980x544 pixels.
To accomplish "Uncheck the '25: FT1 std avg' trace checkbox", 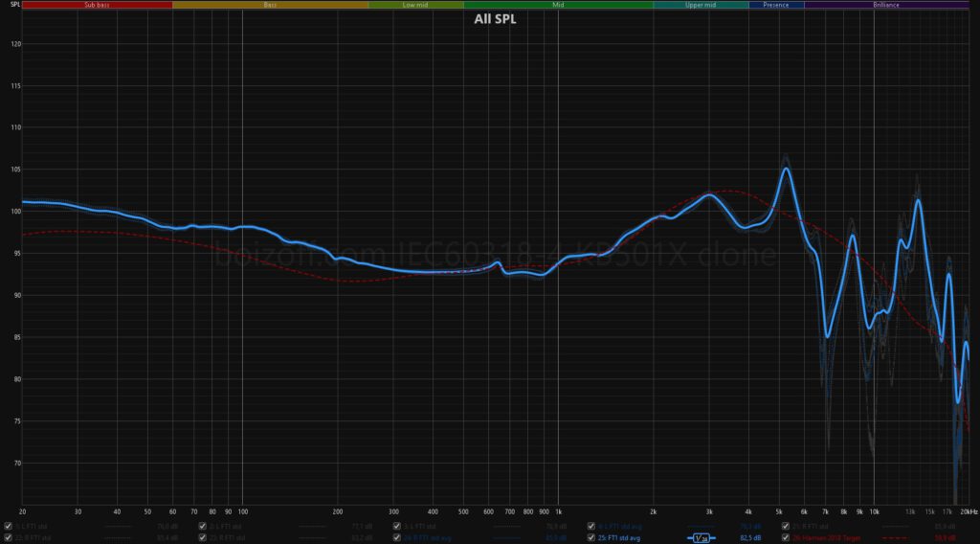I will click(590, 537).
